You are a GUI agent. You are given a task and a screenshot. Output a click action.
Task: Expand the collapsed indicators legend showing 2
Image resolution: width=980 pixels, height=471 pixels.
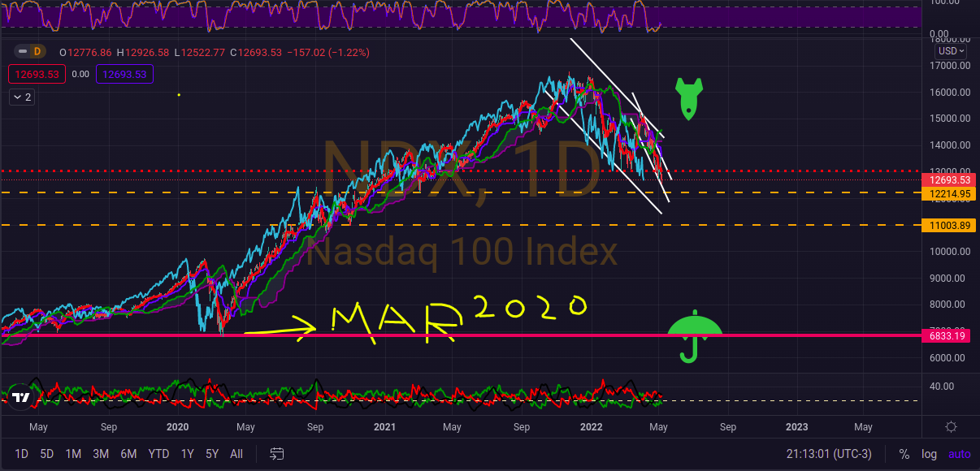pos(22,97)
